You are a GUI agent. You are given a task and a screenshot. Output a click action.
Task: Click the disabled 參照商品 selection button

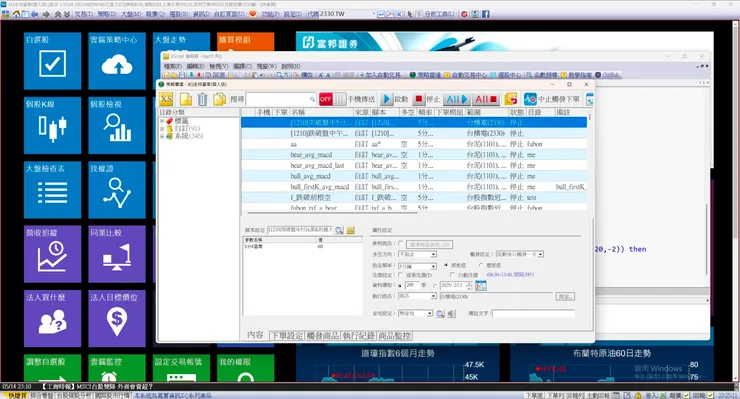pos(429,244)
